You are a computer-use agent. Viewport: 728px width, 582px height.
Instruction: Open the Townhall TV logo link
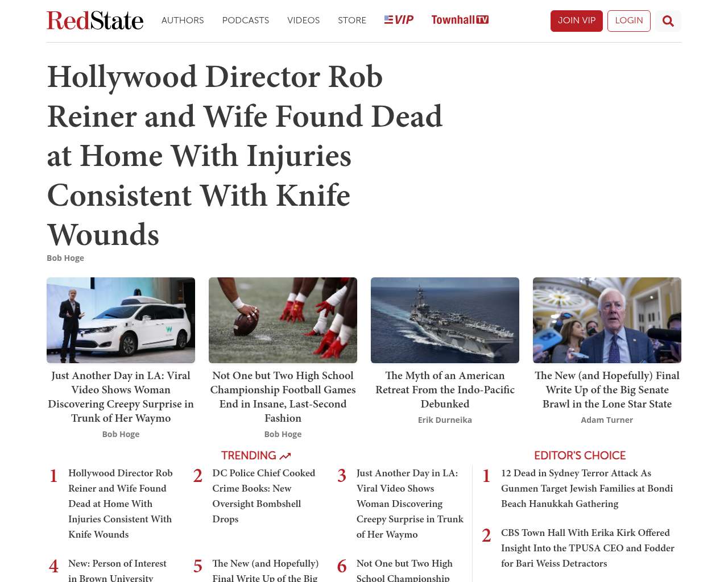[x=460, y=20]
